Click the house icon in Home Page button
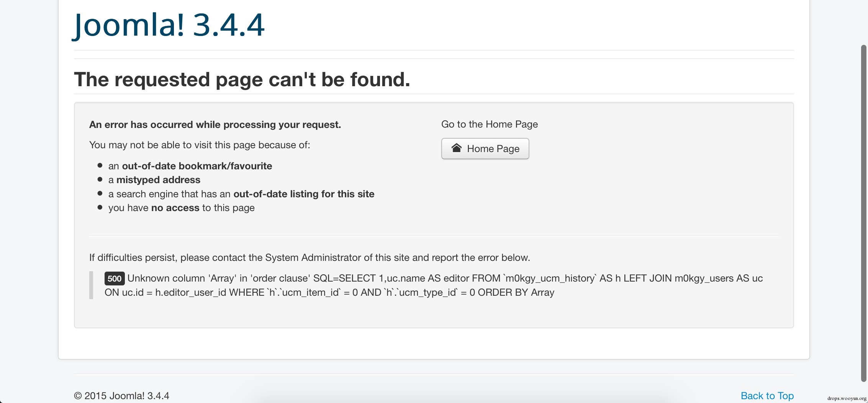The image size is (868, 403). point(456,148)
